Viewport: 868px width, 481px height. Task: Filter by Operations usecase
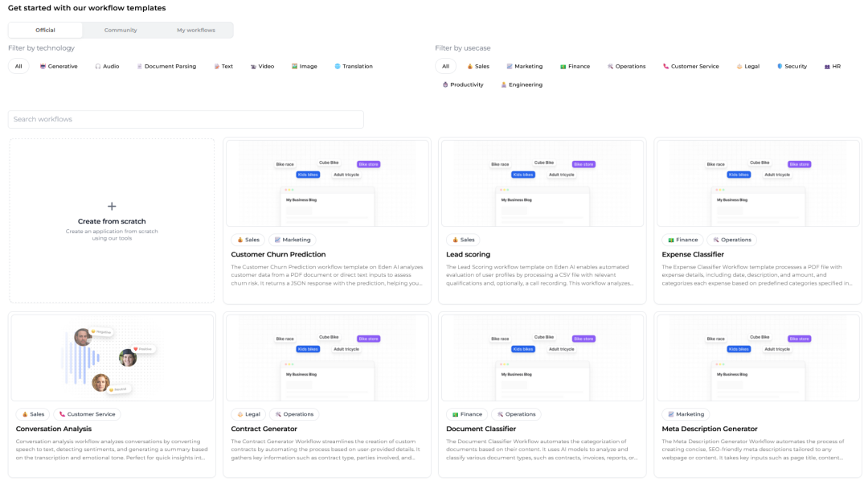coord(627,67)
